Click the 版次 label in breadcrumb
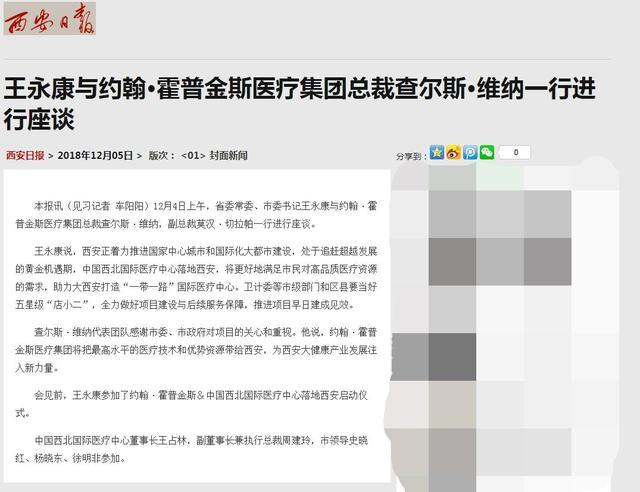Viewport: 640px width, 492px height. click(162, 156)
